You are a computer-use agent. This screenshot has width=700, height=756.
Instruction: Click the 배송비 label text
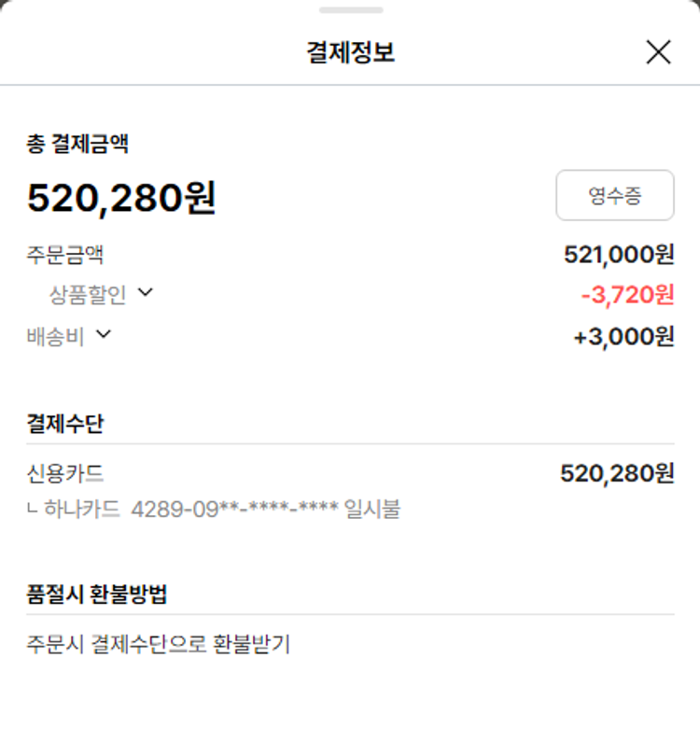[x=56, y=336]
